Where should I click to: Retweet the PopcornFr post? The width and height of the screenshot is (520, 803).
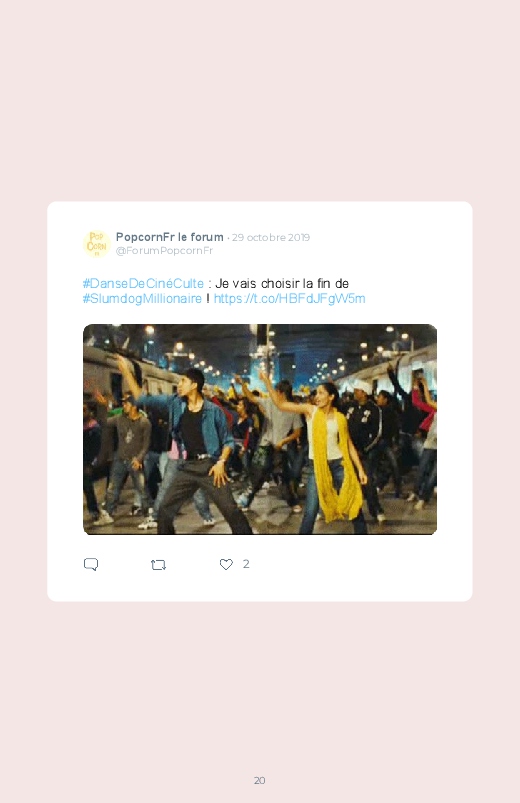click(158, 565)
